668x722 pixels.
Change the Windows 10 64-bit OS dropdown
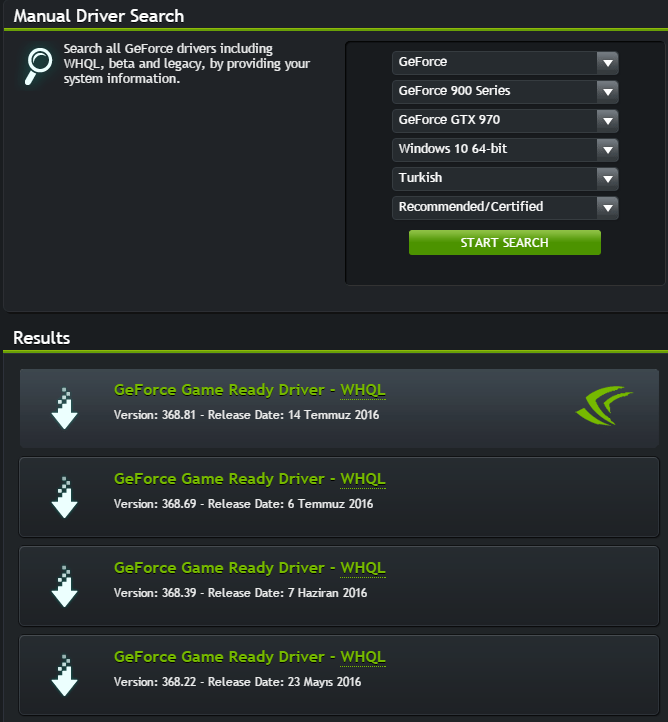(505, 150)
